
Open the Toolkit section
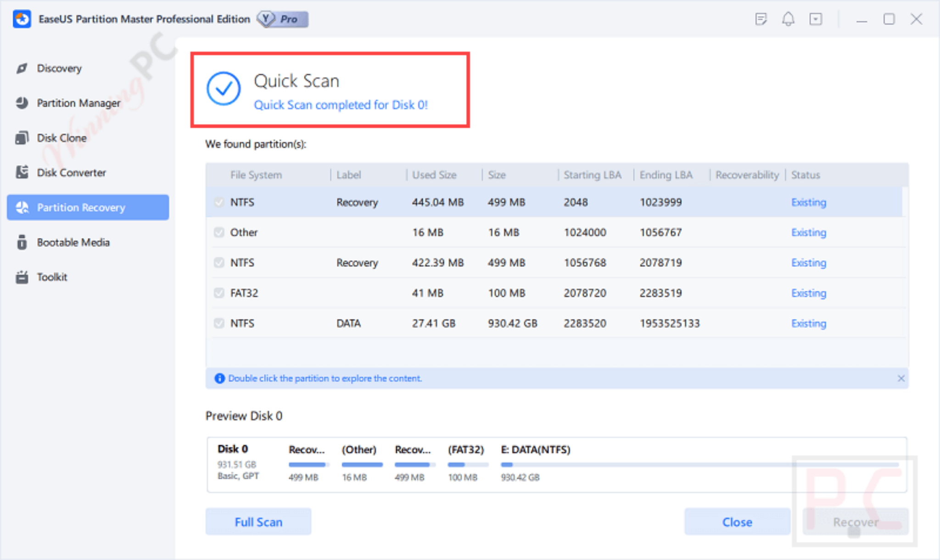click(52, 277)
